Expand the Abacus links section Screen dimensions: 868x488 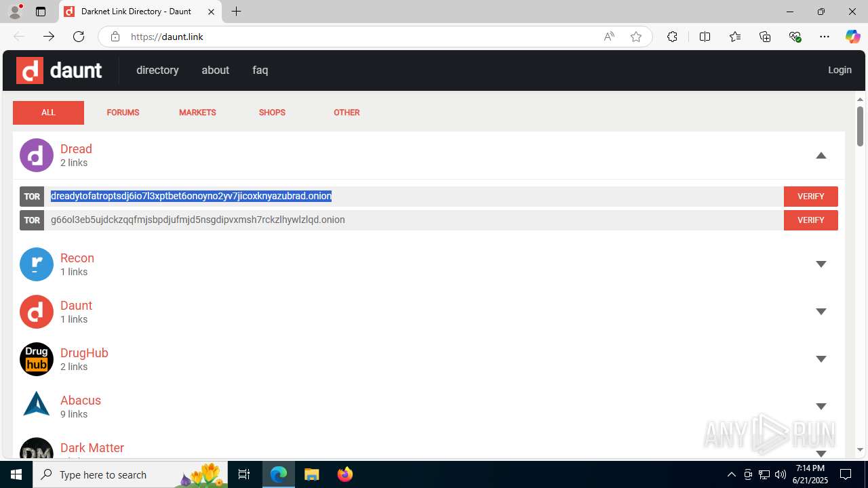(821, 407)
